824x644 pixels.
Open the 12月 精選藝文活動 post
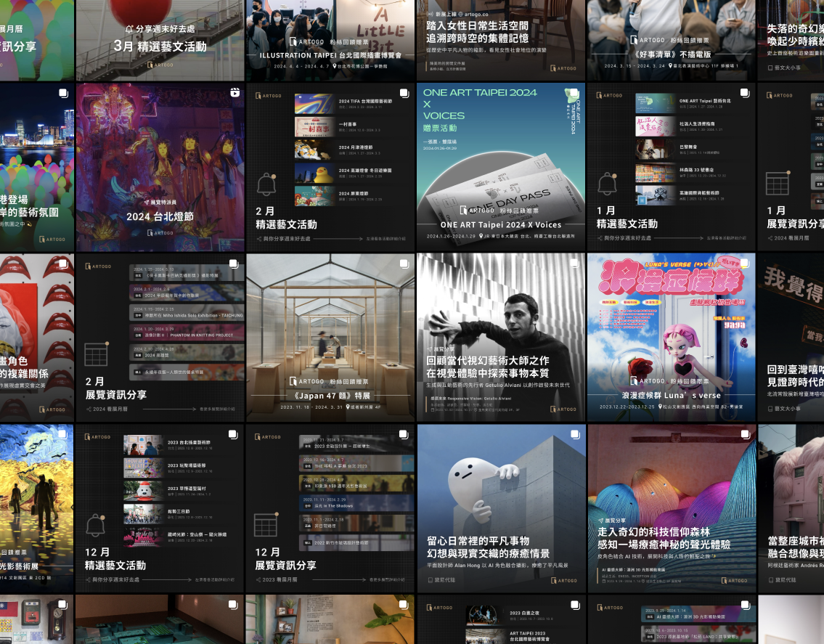click(x=160, y=508)
